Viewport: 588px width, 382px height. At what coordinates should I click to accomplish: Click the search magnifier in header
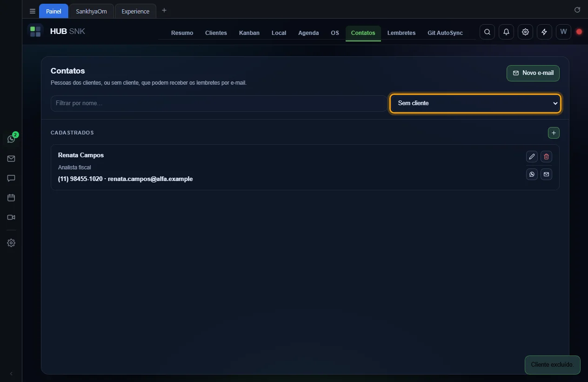(x=487, y=32)
